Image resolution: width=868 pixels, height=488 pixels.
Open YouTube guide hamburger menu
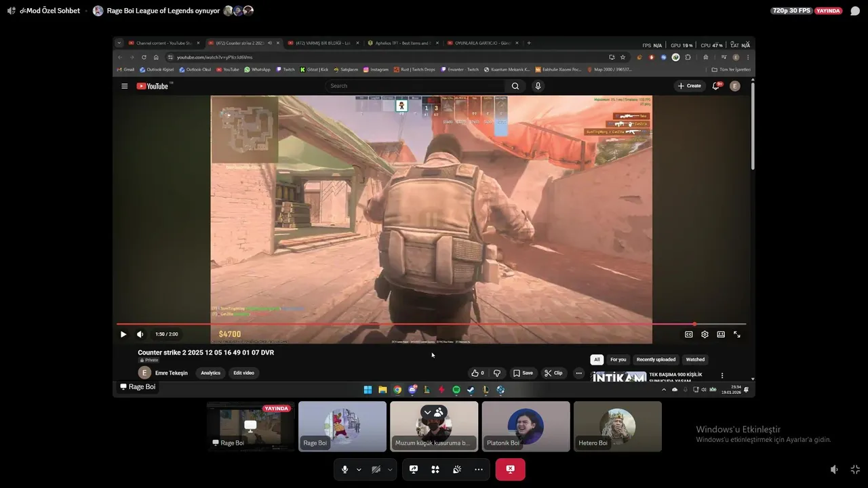pyautogui.click(x=124, y=86)
